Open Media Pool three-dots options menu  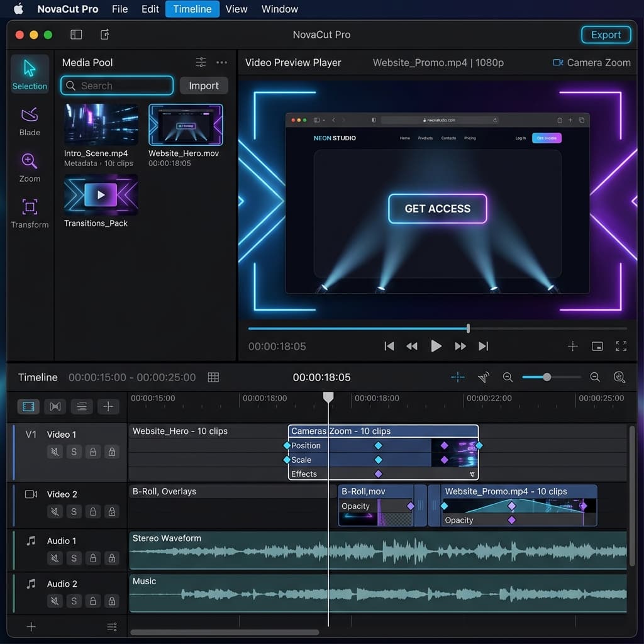pos(222,62)
